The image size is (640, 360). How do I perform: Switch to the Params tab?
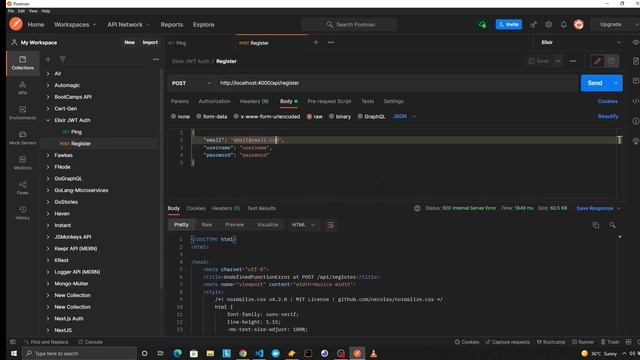click(x=180, y=101)
